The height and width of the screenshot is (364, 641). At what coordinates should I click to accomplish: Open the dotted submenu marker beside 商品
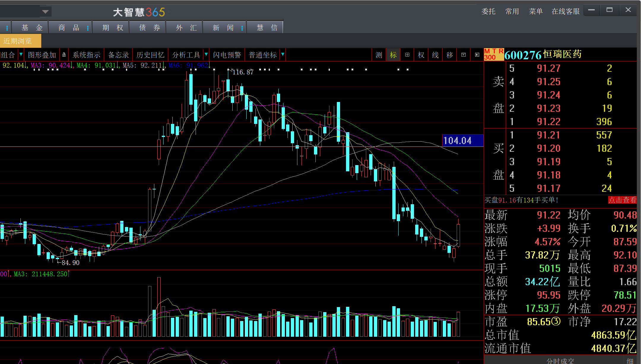[88, 28]
